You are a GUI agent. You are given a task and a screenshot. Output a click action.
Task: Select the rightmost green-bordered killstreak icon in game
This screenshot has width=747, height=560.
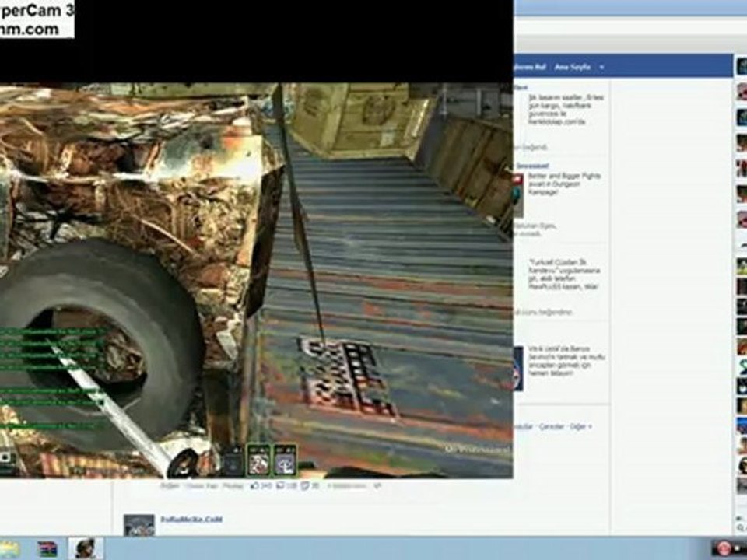point(285,460)
